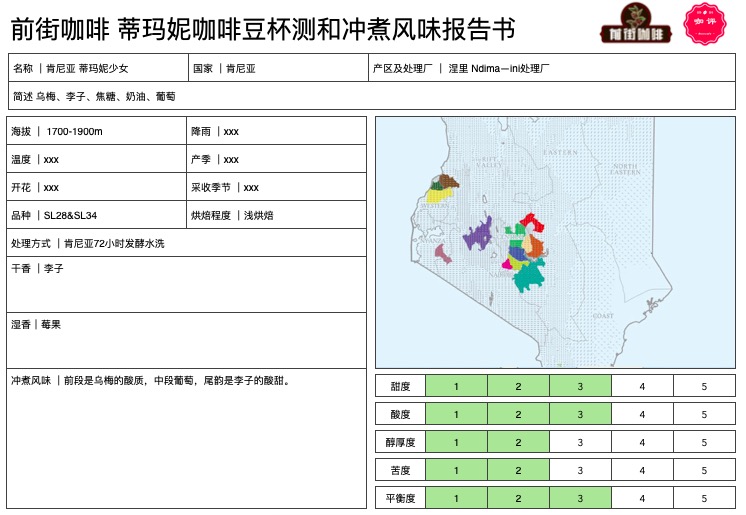Click the 前街咖啡 coffee logo image

point(636,24)
